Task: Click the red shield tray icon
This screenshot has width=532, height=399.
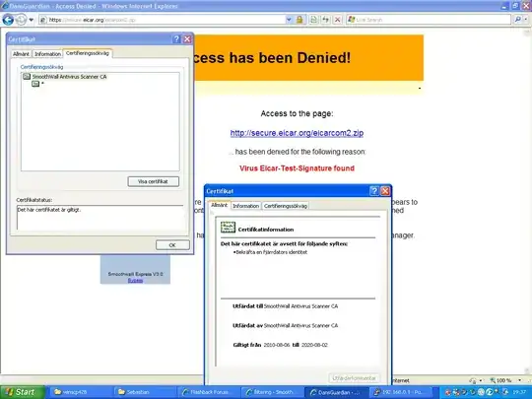Action: pyautogui.click(x=447, y=392)
